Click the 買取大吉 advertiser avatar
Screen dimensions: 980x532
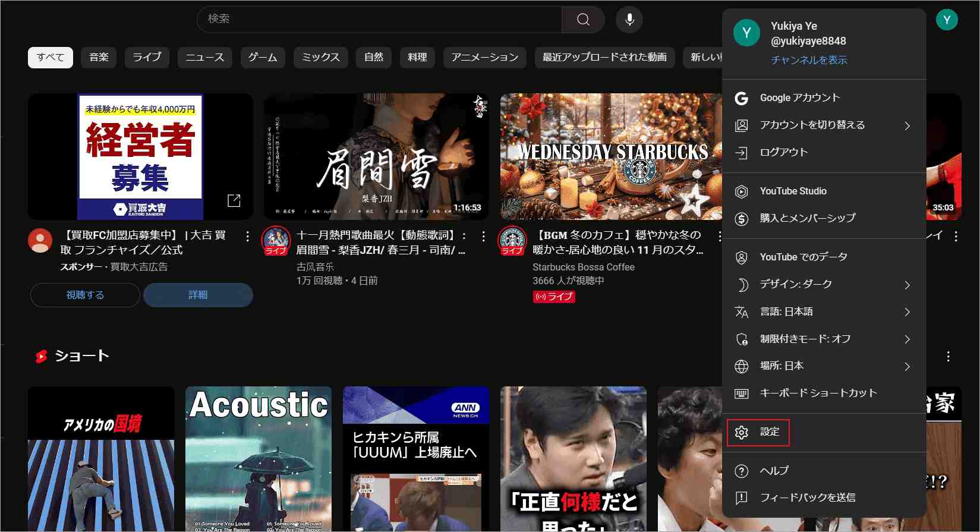(40, 240)
